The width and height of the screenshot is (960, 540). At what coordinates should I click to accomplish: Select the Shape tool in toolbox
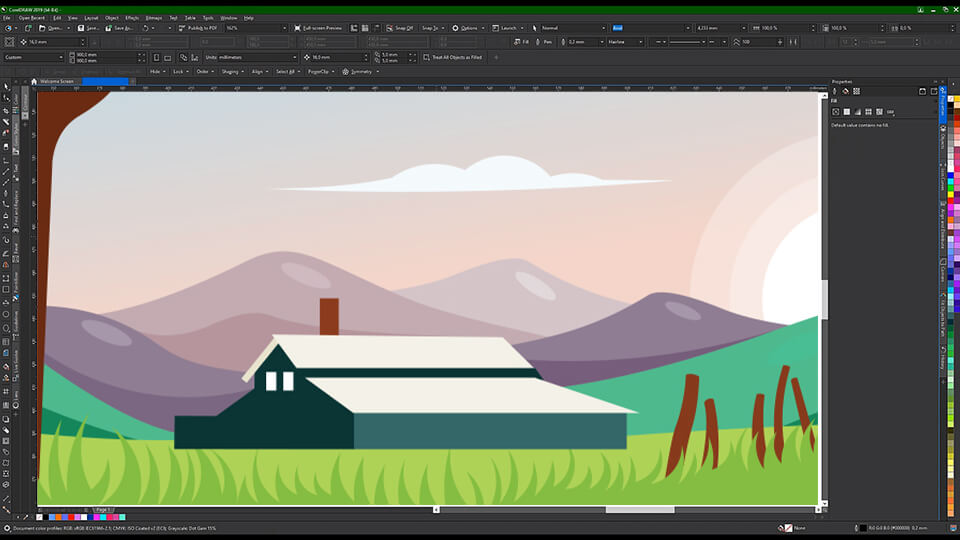6,99
